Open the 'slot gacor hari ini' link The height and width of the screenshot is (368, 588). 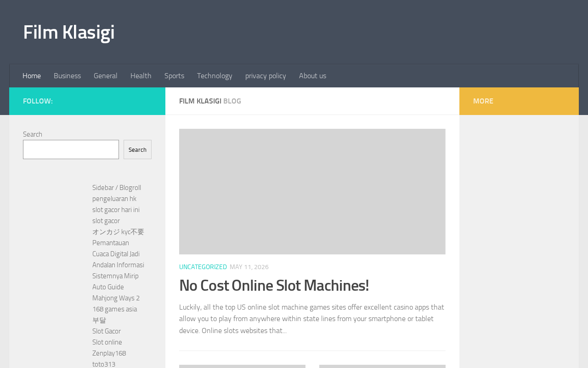pyautogui.click(x=116, y=210)
